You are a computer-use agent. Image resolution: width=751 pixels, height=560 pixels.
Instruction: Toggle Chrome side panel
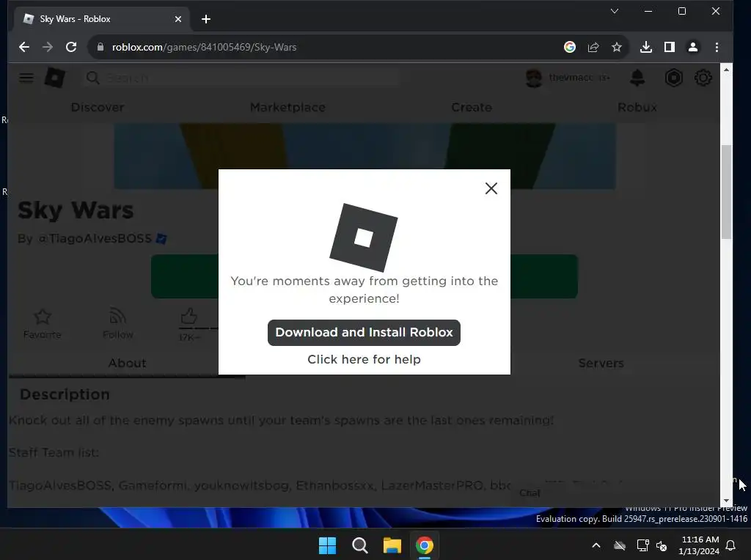pyautogui.click(x=669, y=47)
